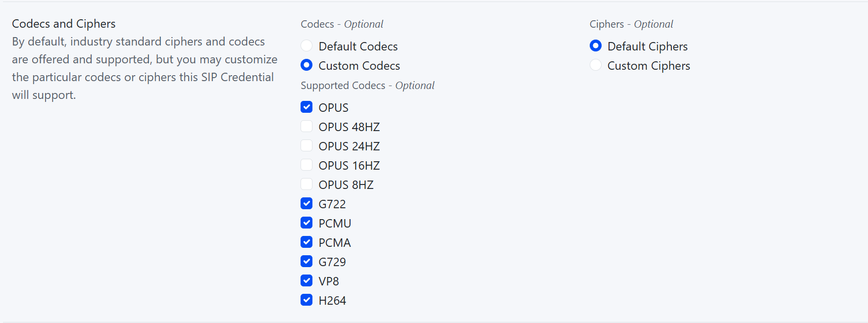Switch to Custom Ciphers option
Screen dimensions: 868x323
596,65
